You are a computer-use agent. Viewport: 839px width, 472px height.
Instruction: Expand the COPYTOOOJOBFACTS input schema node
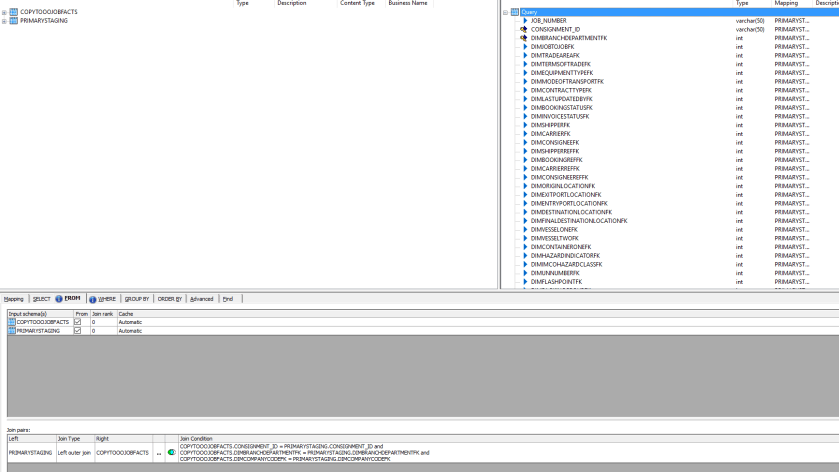coord(4,12)
